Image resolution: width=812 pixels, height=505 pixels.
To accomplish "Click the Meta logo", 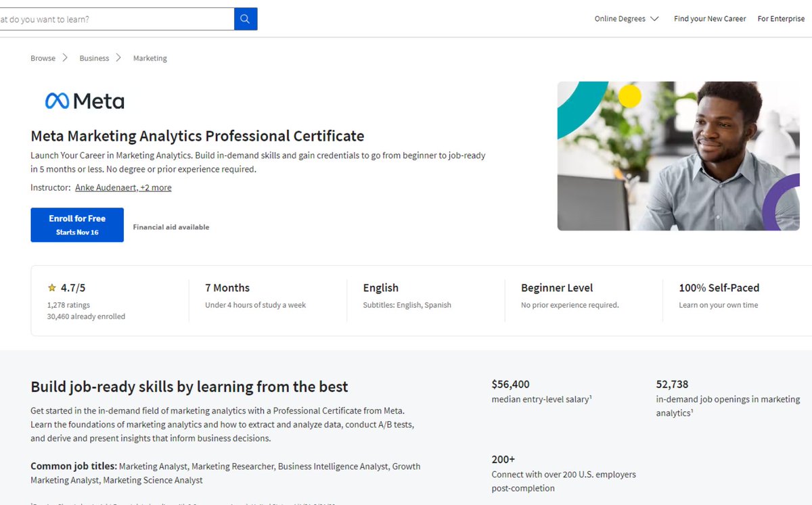I will tap(85, 101).
